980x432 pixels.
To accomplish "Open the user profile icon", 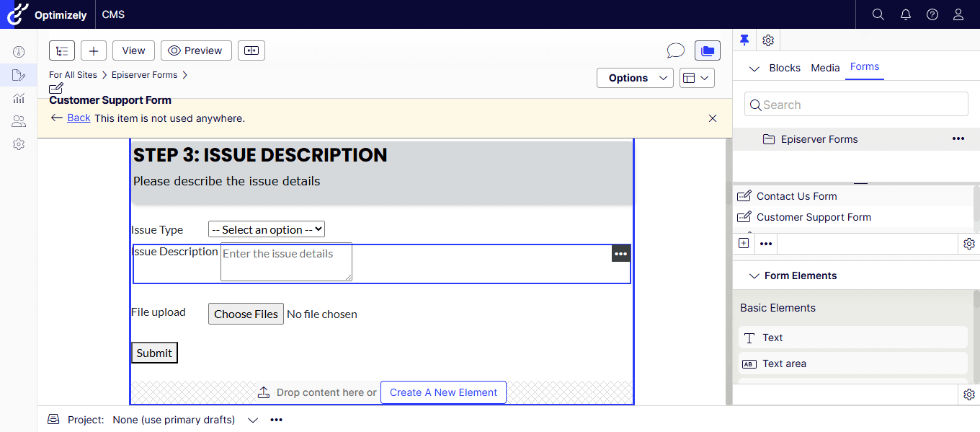I will (958, 14).
